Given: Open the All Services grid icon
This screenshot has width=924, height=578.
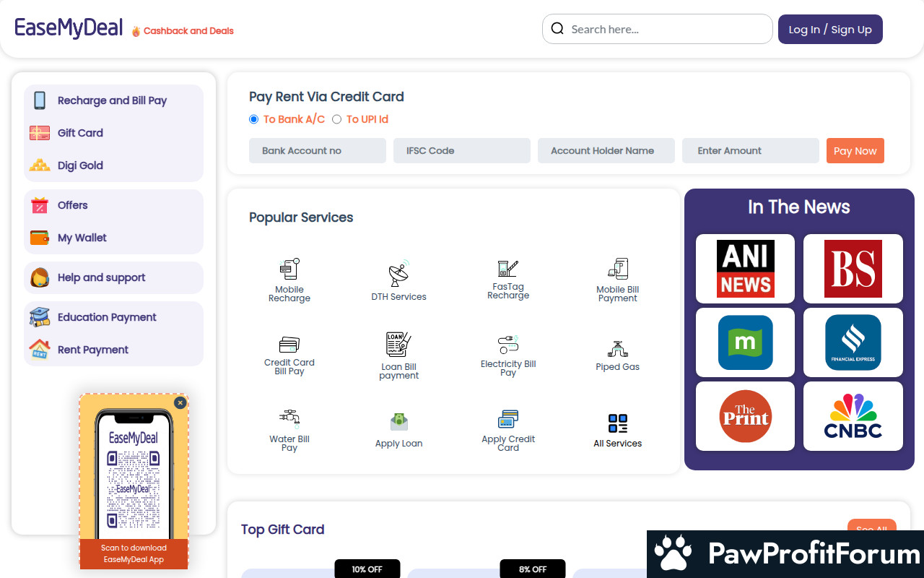Looking at the screenshot, I should coord(617,423).
